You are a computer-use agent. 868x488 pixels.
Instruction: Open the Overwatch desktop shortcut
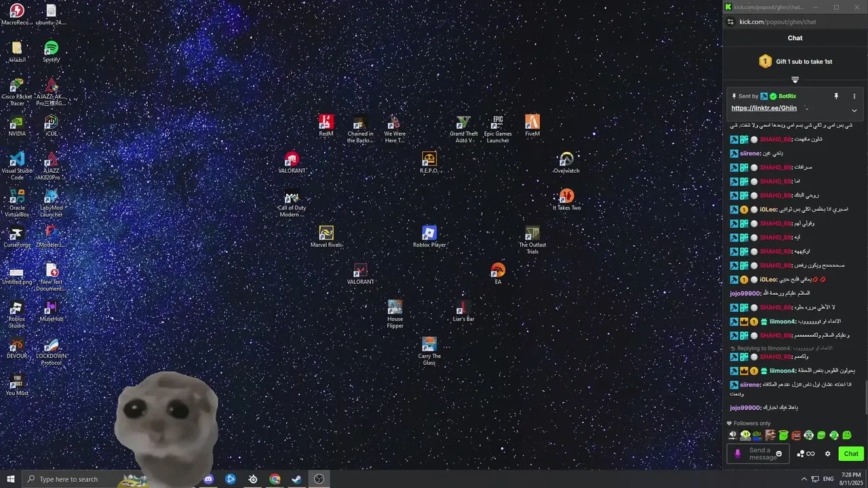pyautogui.click(x=566, y=163)
